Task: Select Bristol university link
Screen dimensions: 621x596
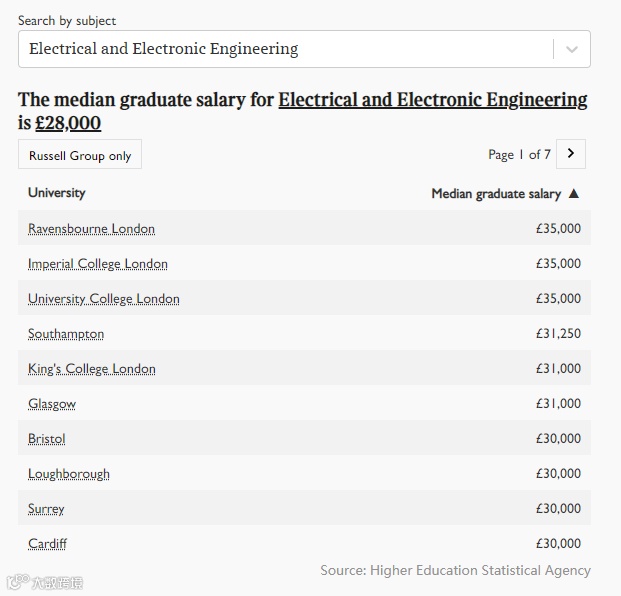Action: pos(47,439)
